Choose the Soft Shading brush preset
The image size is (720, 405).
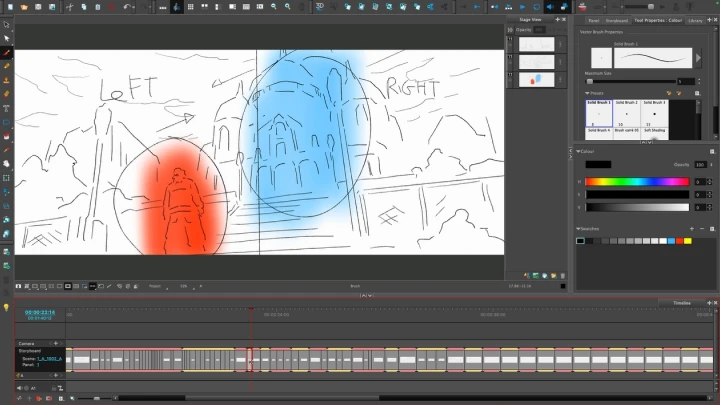[655, 131]
